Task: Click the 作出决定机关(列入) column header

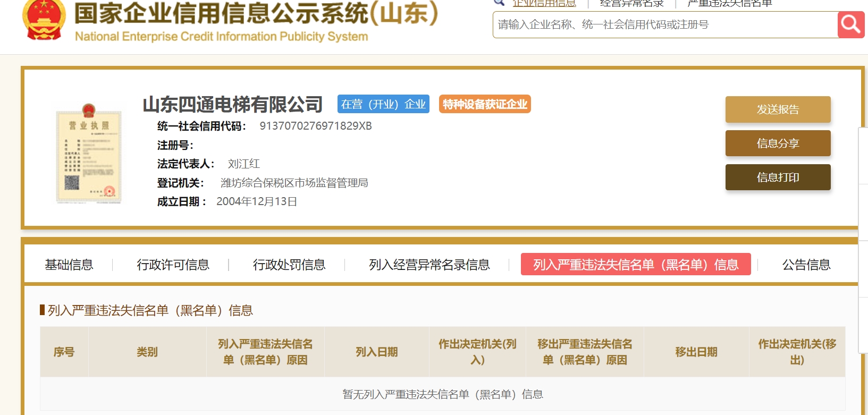Action: click(x=477, y=352)
